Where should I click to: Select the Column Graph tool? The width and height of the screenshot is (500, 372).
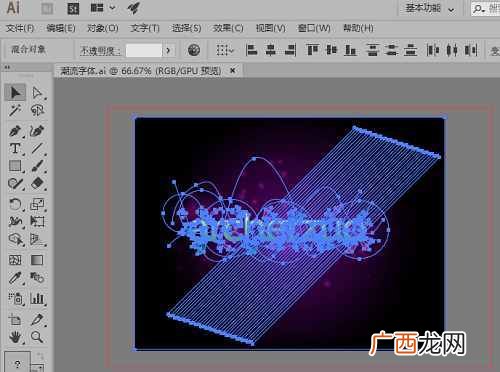tap(37, 299)
